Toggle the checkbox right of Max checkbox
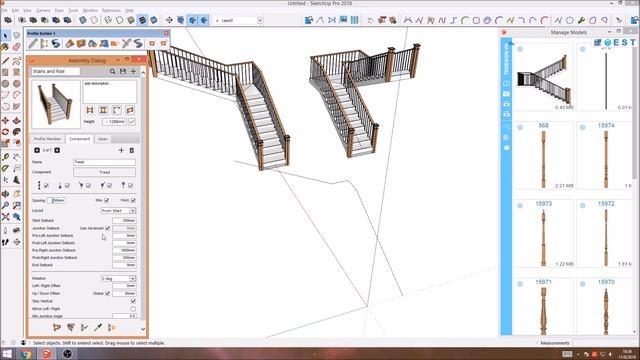Screen dimensions: 640x360 point(133,200)
